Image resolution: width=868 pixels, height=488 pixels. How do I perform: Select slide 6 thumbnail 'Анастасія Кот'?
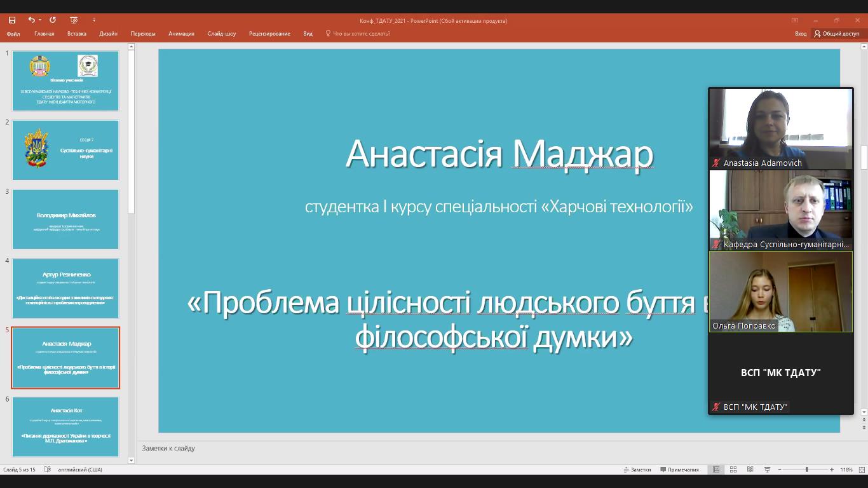(x=65, y=426)
